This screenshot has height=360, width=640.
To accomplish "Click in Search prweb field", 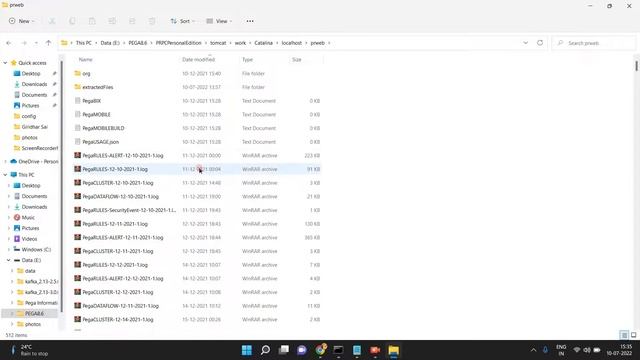I will point(594,43).
